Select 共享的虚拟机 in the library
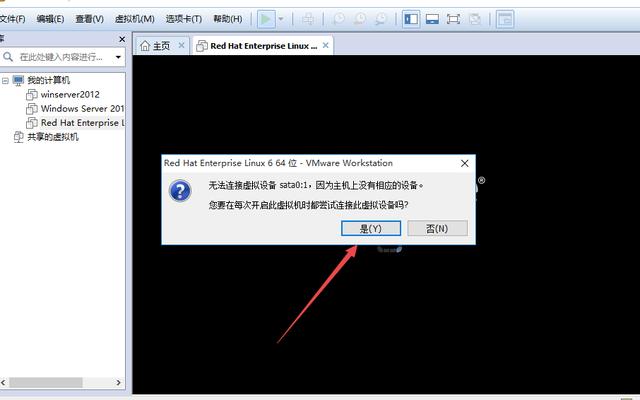640x400 pixels. tap(53, 137)
